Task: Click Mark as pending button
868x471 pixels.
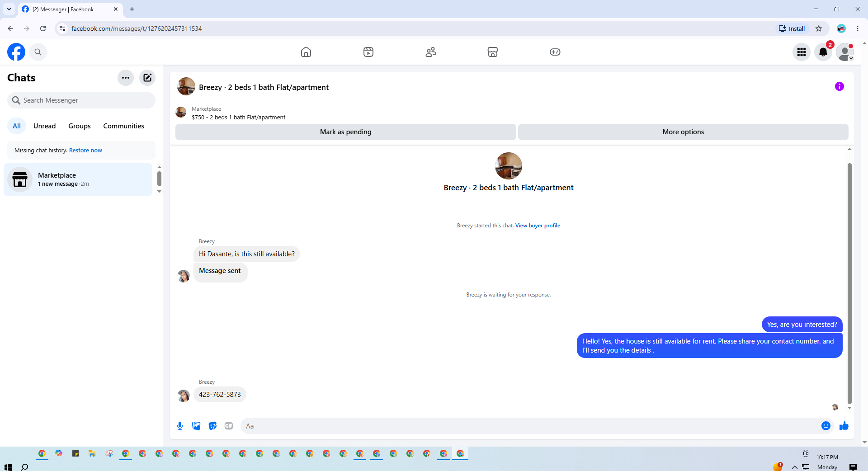Action: [x=346, y=132]
